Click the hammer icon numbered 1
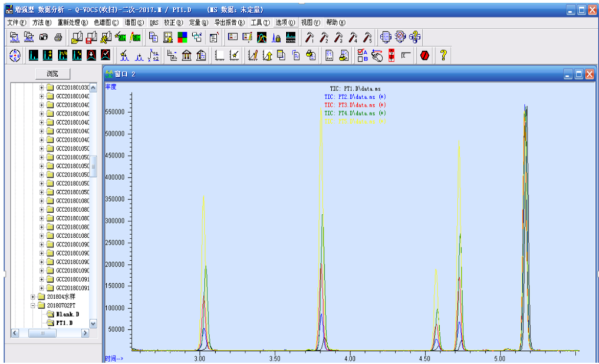 point(309,38)
